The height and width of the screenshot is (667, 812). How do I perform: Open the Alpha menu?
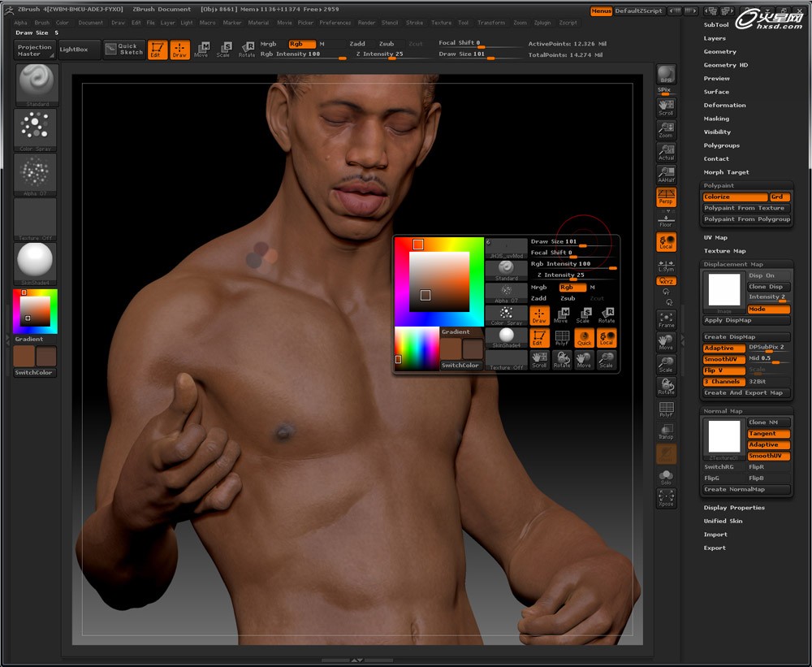21,23
